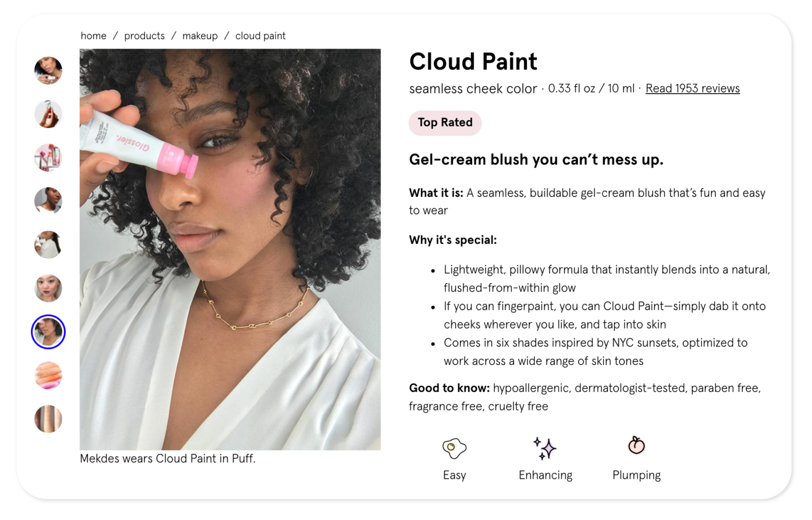Open the arm swatch thumbnail at bottom
The image size is (812, 520).
pos(48,418)
